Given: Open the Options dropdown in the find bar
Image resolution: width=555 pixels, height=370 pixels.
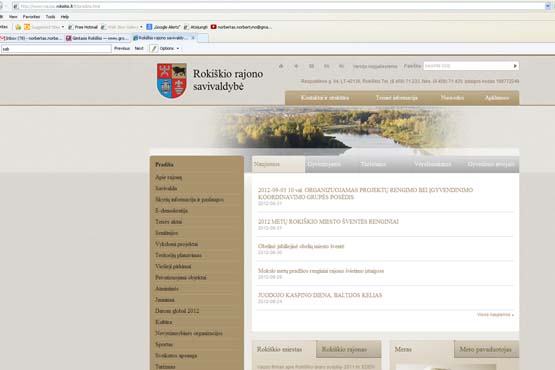Looking at the screenshot, I should [x=170, y=49].
